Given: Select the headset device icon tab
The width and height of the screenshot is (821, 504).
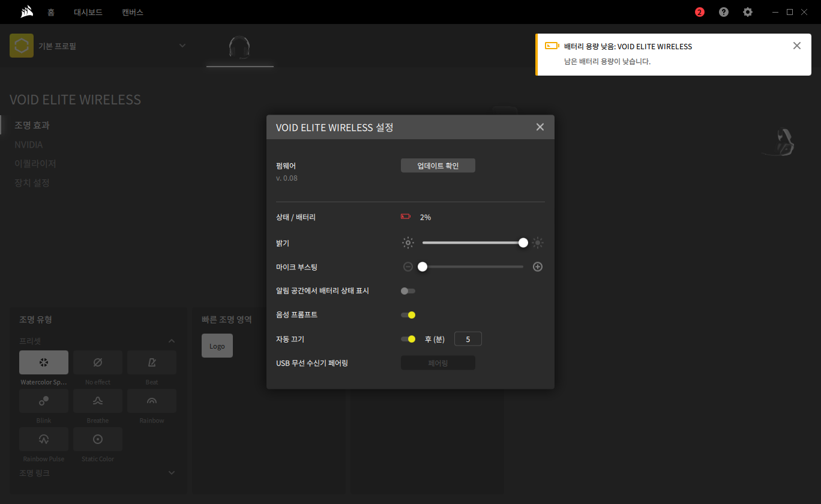Looking at the screenshot, I should coord(239,47).
